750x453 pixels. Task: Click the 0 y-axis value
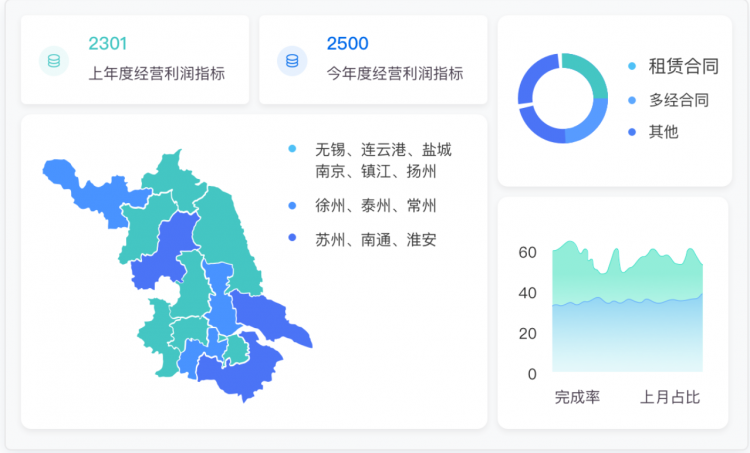coord(532,374)
